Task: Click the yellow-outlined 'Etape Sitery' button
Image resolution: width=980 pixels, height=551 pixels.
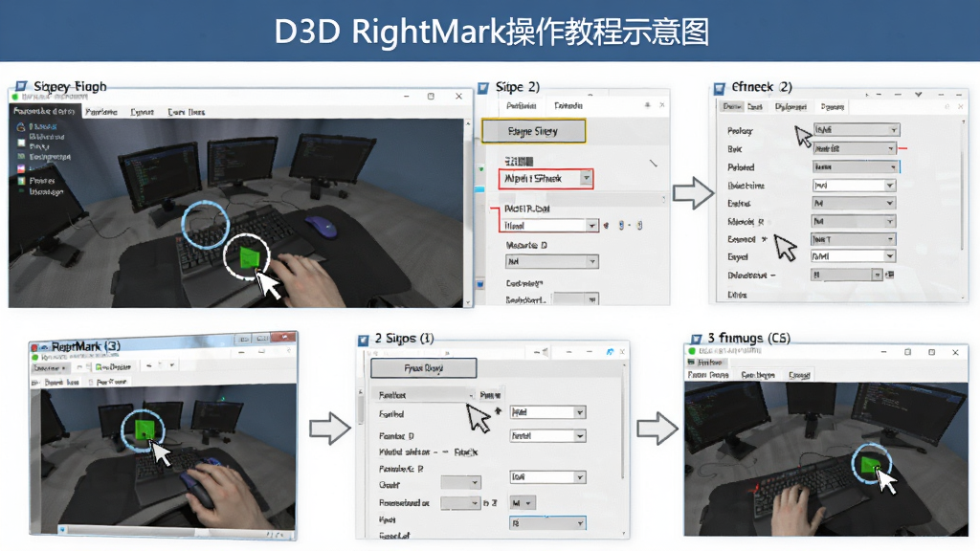Action: (534, 131)
